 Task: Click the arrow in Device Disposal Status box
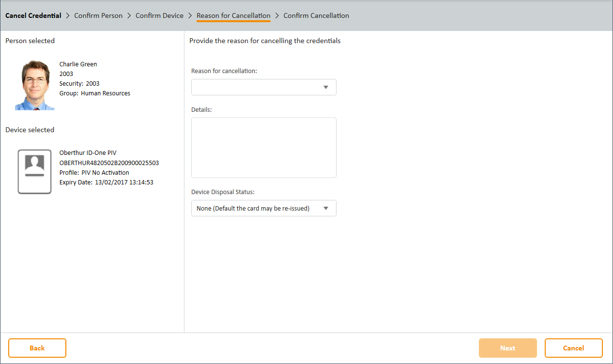pyautogui.click(x=326, y=209)
